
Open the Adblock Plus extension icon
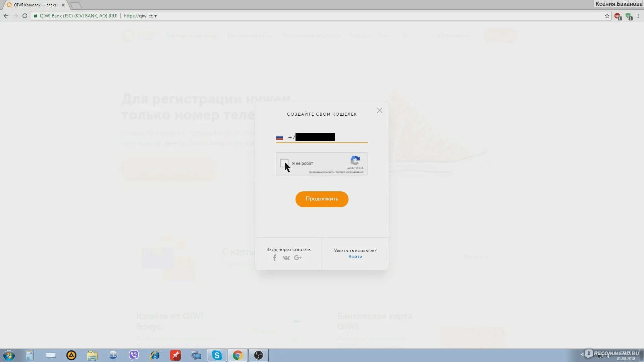[x=618, y=16]
